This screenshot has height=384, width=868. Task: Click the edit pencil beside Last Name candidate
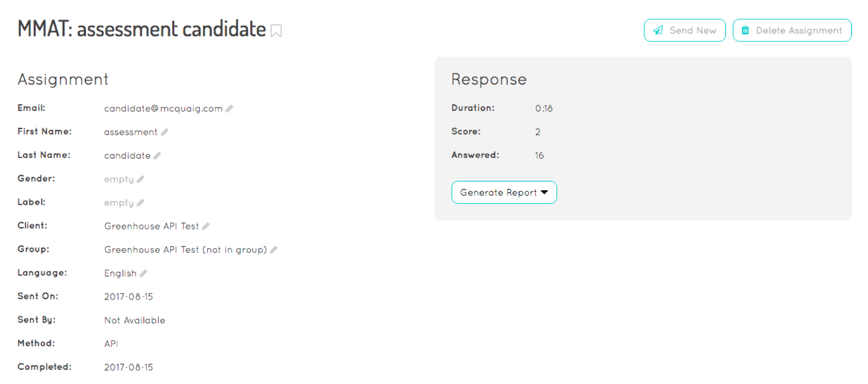click(x=157, y=155)
